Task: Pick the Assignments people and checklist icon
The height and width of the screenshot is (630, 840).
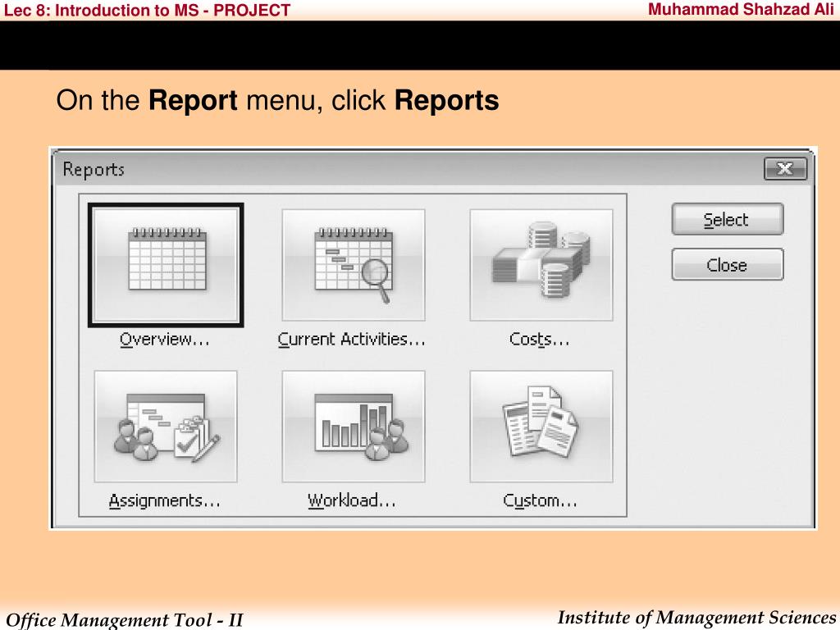Action: pos(166,427)
